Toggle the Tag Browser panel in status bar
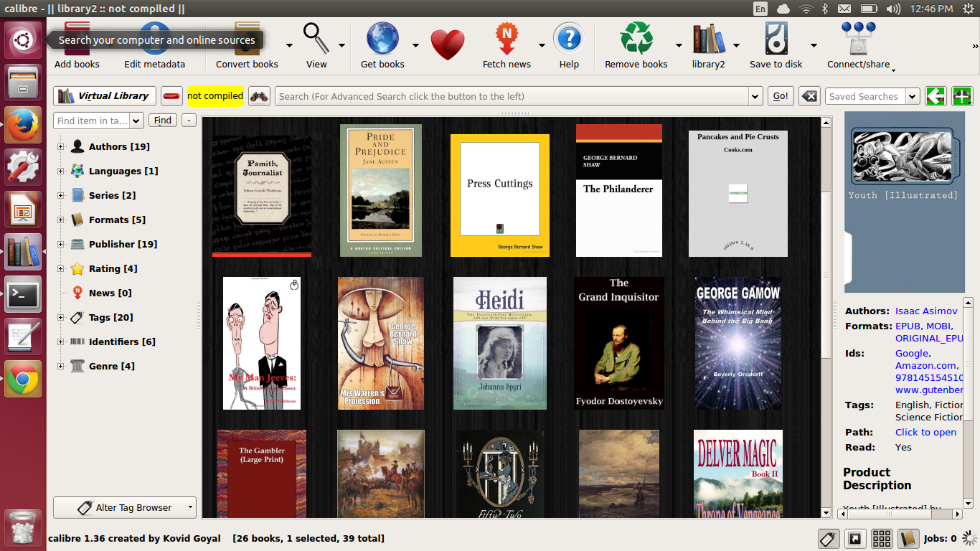This screenshot has width=980, height=551. coord(829,538)
